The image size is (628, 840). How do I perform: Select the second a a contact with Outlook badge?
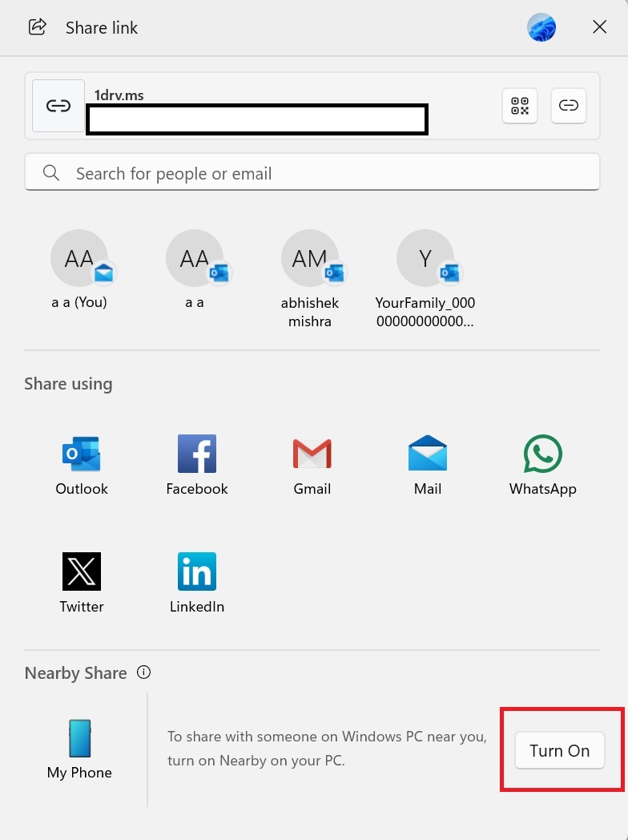195,271
